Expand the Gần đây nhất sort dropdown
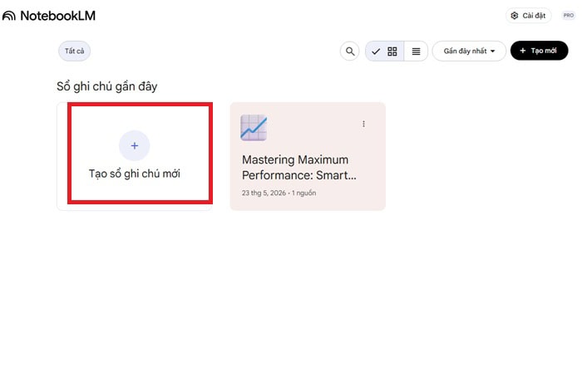Screen dimensions: 582x392 (469, 51)
